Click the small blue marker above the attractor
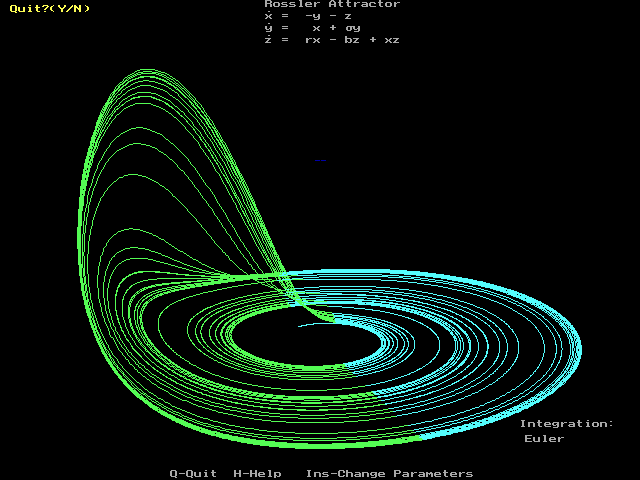The width and height of the screenshot is (640, 480). pyautogui.click(x=320, y=160)
